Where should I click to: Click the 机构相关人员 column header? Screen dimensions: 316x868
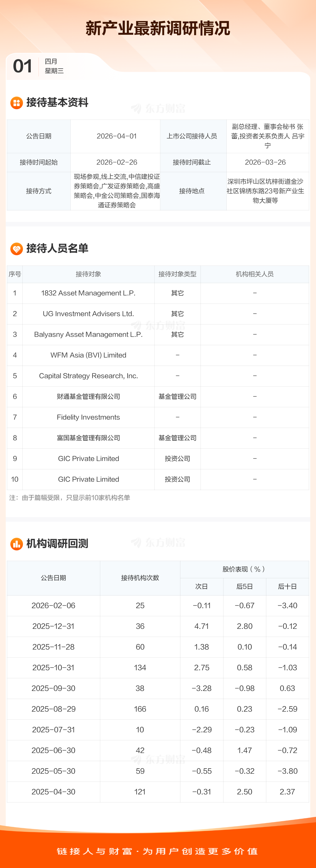255,274
